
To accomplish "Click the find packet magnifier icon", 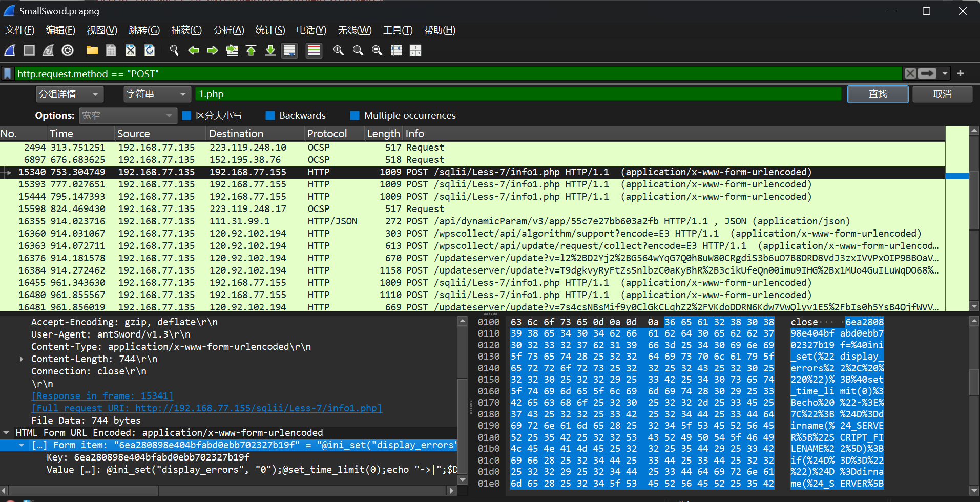I will pos(174,50).
